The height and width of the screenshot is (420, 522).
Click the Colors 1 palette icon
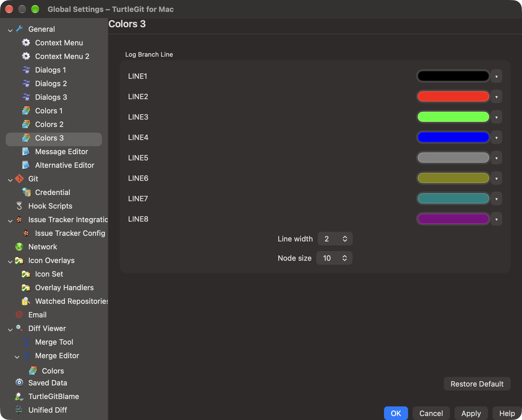pos(26,111)
